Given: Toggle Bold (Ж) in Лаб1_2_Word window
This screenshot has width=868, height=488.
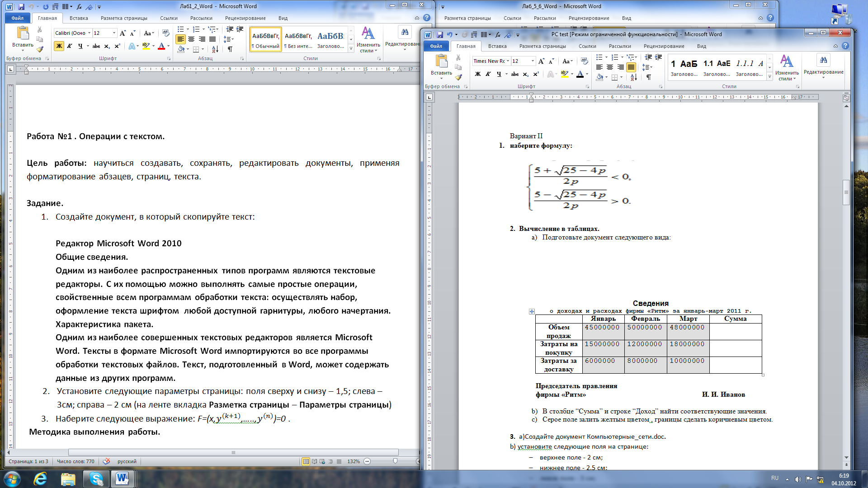Looking at the screenshot, I should click(x=59, y=46).
